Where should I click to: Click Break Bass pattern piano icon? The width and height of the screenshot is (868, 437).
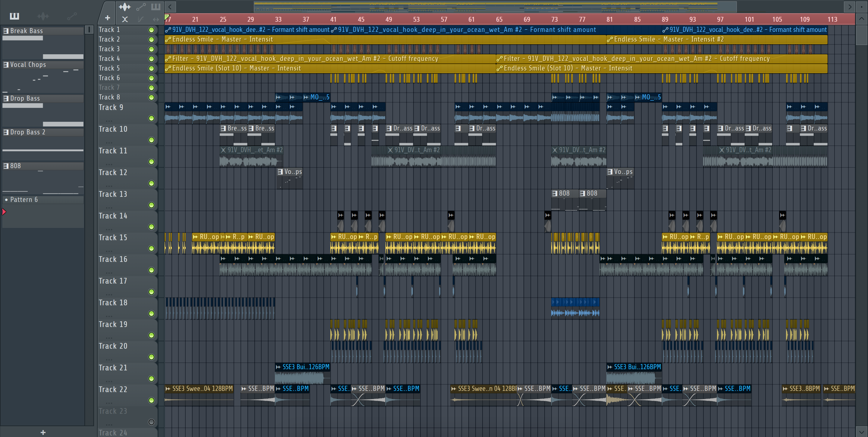(6, 31)
